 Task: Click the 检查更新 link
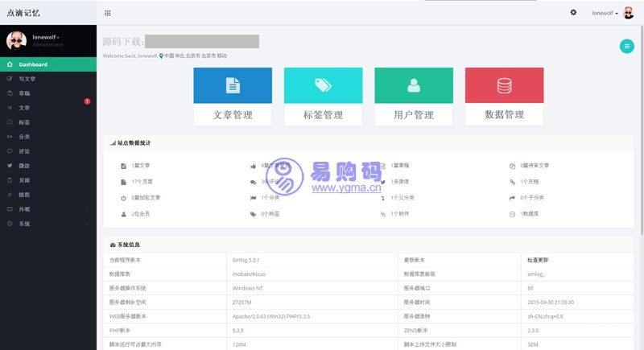(539, 261)
